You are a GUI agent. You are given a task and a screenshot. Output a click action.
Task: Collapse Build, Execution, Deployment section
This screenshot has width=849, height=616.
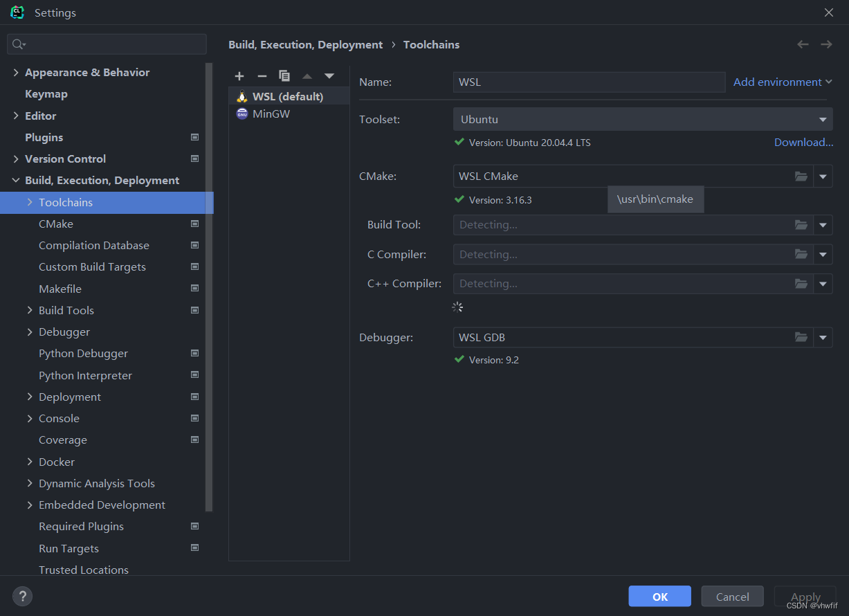coord(16,181)
